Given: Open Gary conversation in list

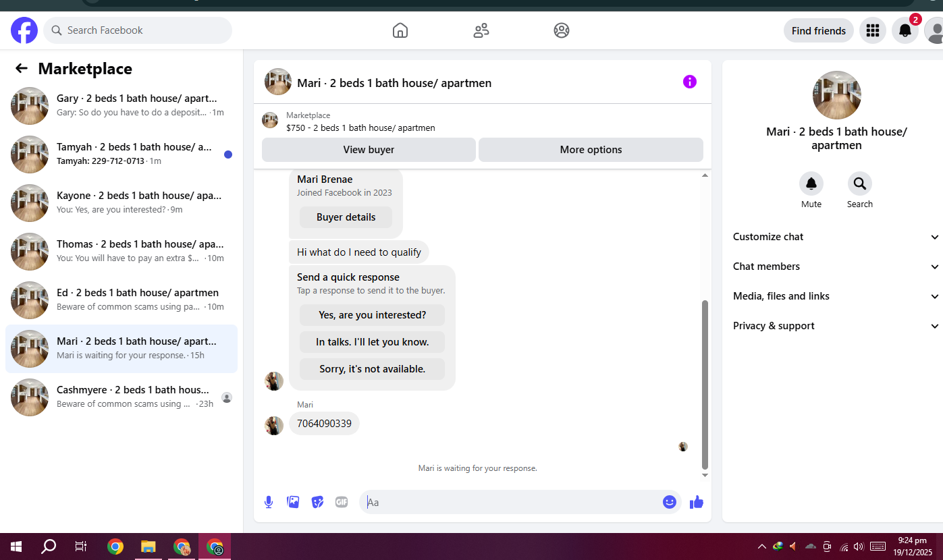Looking at the screenshot, I should pyautogui.click(x=122, y=106).
